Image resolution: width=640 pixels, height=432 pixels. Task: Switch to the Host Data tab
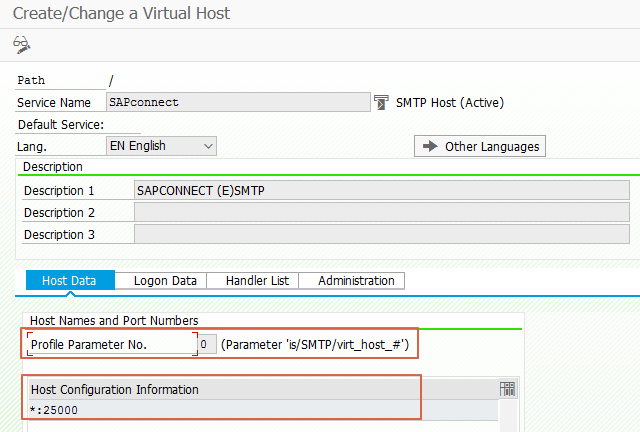[x=70, y=281]
